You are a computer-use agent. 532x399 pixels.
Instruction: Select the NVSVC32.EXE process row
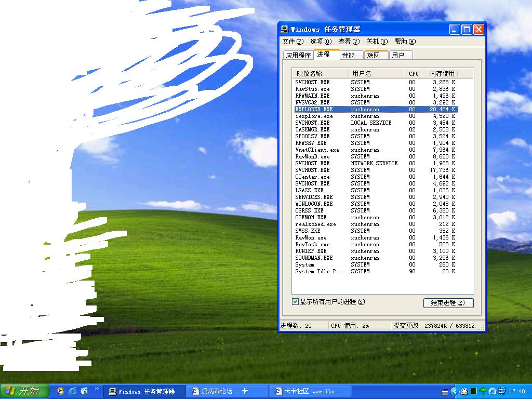[376, 102]
